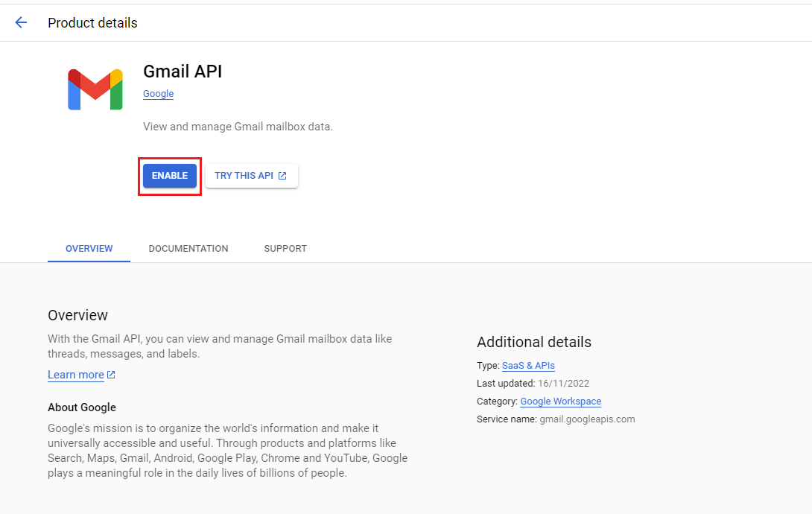This screenshot has height=514, width=812.
Task: Click external link icon beside Learn more
Action: click(x=111, y=374)
